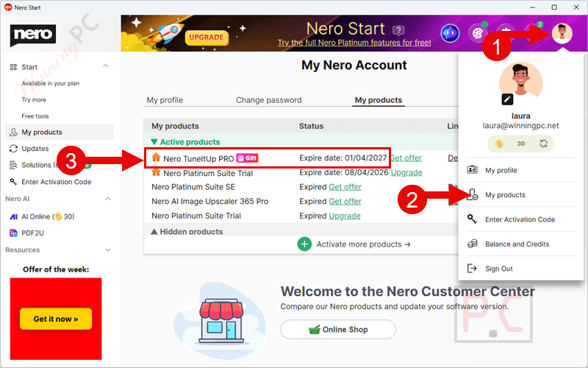Image resolution: width=588 pixels, height=368 pixels.
Task: Click Get offer for Nero TuneItUp PRO
Action: point(406,158)
